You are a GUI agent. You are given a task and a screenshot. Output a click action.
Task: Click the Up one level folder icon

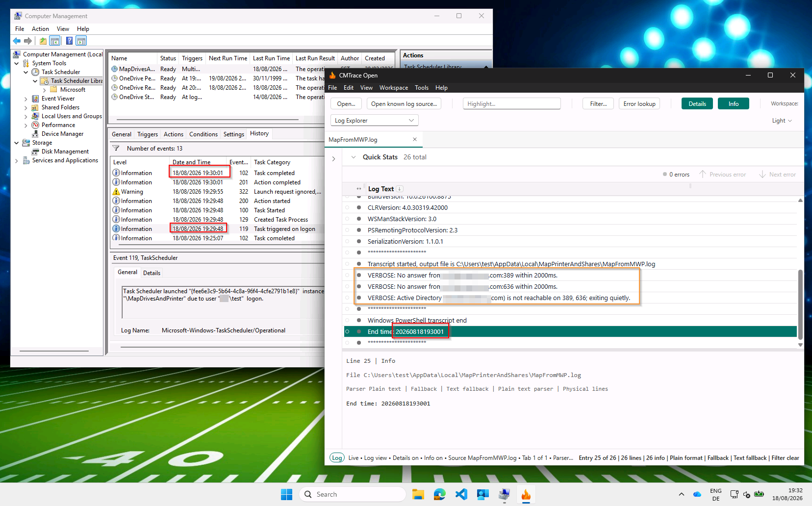coord(43,41)
